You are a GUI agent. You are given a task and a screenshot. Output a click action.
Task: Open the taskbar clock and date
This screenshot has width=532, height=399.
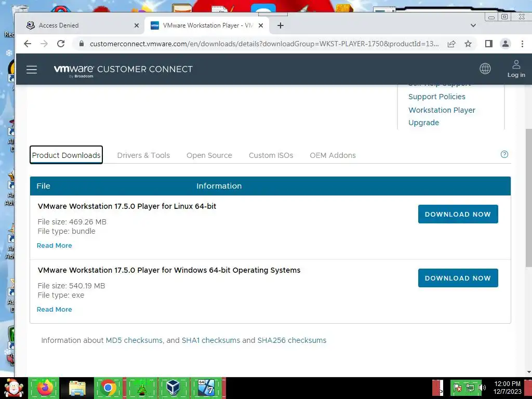pos(507,388)
